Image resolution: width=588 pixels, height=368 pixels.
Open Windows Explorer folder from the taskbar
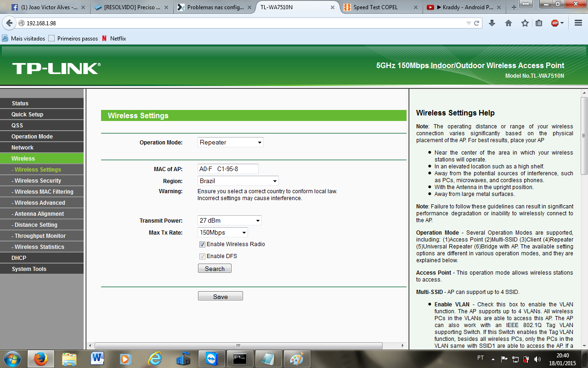(69, 359)
